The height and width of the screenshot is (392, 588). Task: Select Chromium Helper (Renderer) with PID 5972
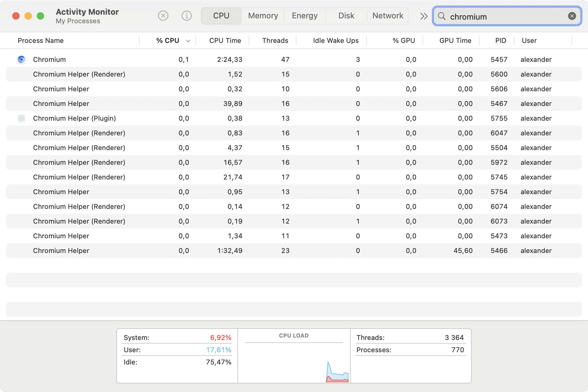(x=294, y=162)
